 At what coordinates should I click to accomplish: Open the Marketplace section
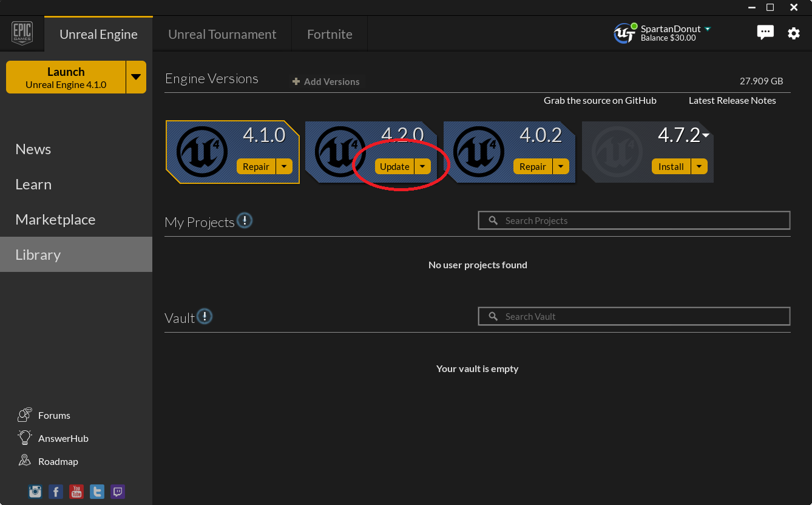click(55, 220)
